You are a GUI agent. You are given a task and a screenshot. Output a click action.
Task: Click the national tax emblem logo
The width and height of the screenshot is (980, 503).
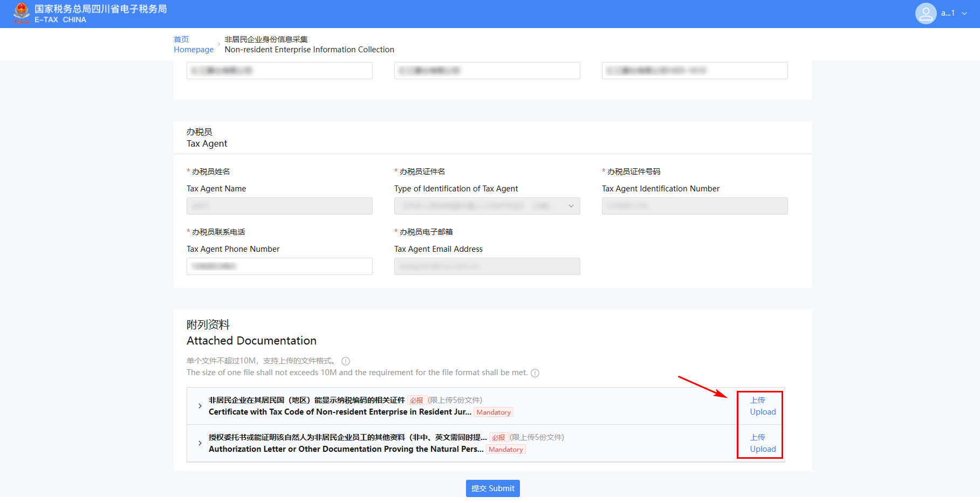pos(22,13)
